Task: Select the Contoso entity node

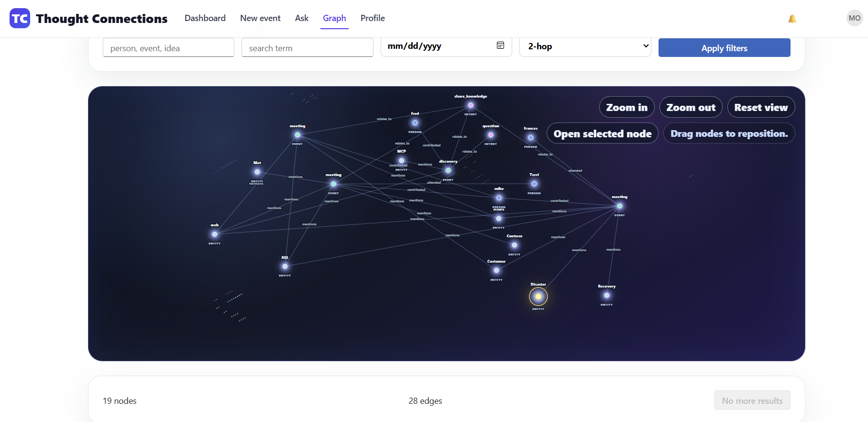Action: (x=515, y=245)
